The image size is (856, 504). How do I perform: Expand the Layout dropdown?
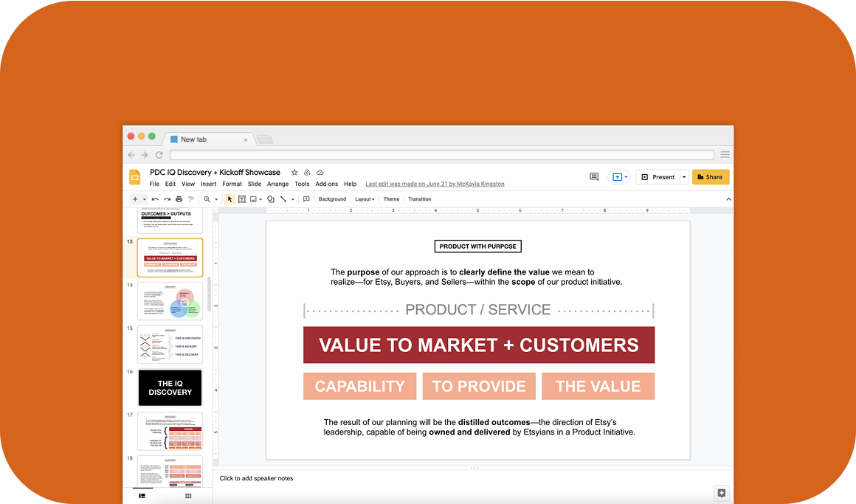365,199
